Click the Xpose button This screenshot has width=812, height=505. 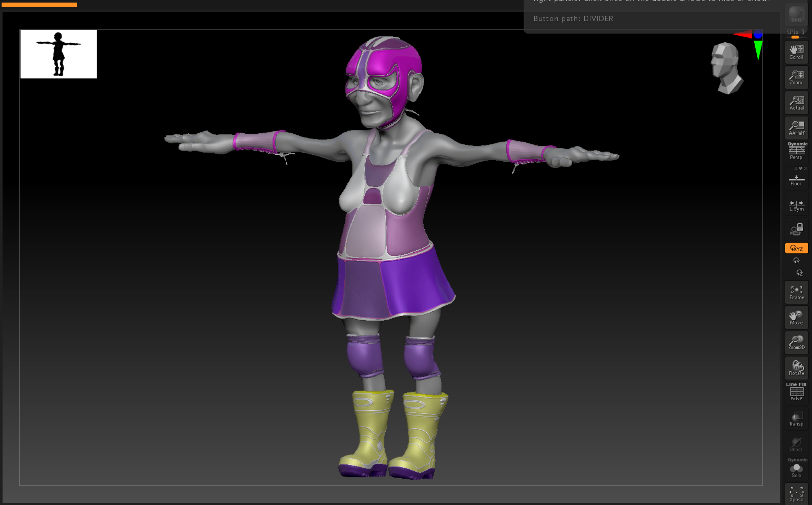point(796,494)
